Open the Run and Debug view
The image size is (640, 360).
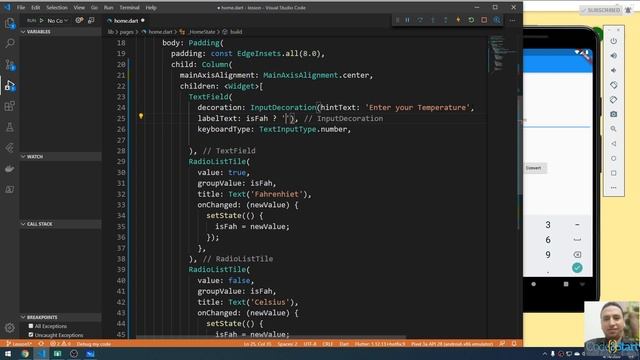coord(9,85)
